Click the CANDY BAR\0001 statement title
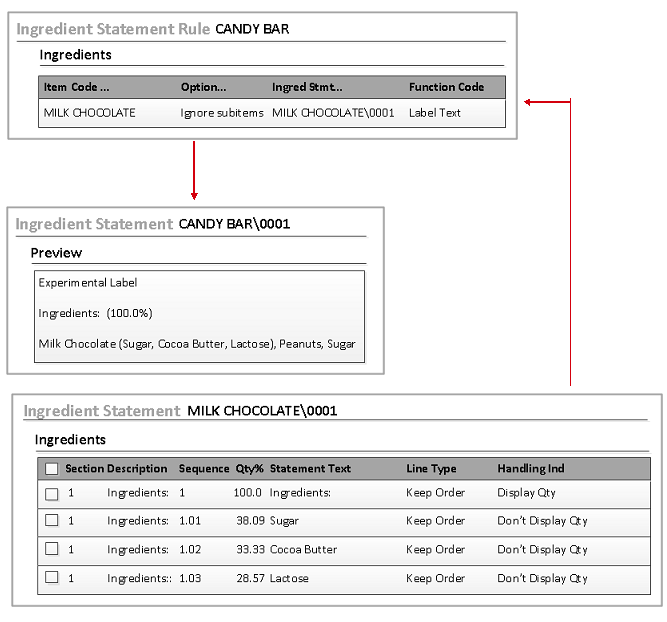 pyautogui.click(x=234, y=224)
